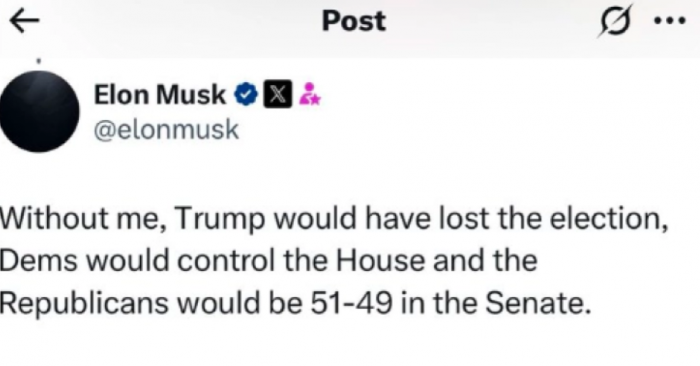
Task: Click the black X affiliate badge
Action: point(278,94)
